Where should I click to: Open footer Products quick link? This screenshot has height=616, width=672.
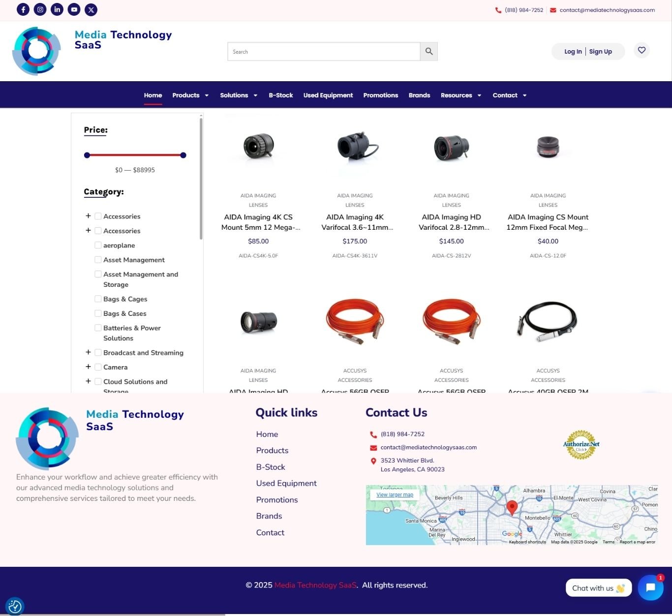pos(272,450)
